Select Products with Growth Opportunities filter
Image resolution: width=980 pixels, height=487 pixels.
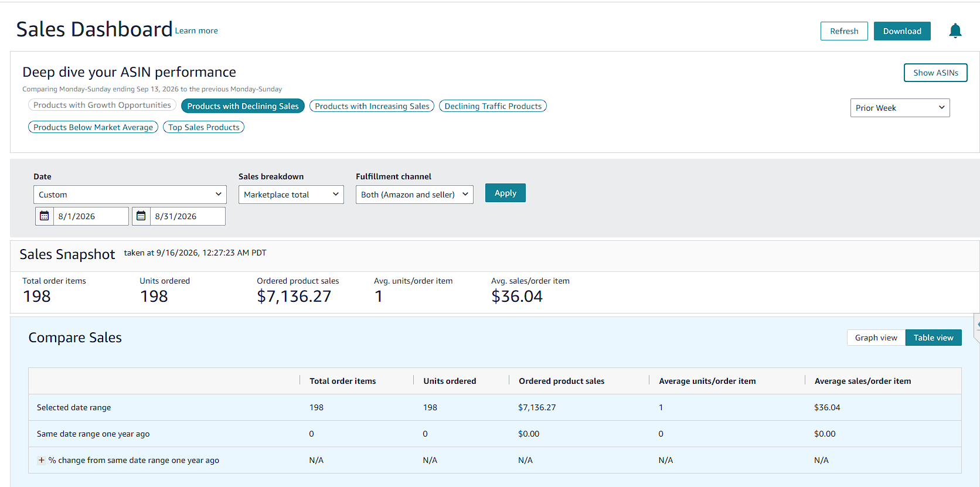102,105
